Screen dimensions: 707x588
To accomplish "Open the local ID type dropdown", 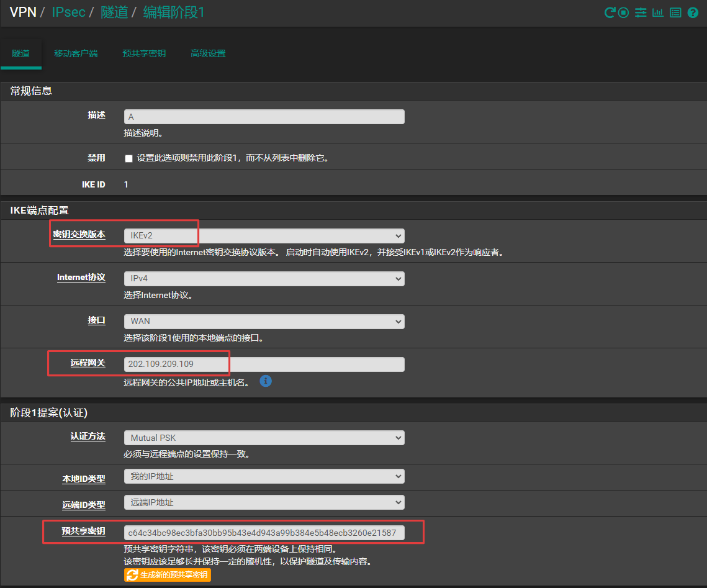I will tap(264, 477).
